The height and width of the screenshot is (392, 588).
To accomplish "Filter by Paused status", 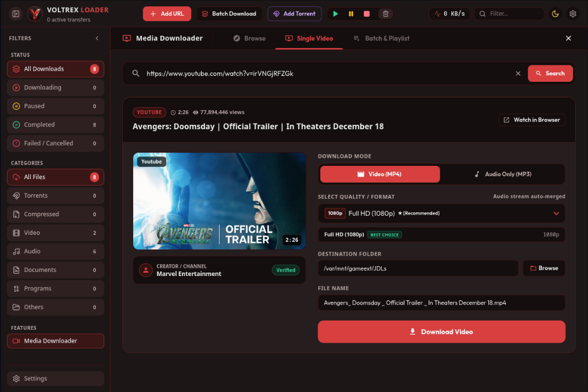I will click(56, 106).
